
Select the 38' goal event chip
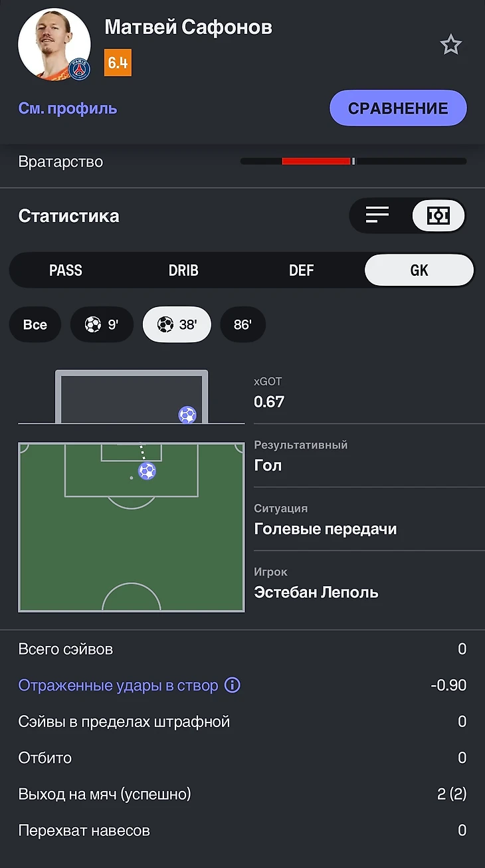pos(176,324)
